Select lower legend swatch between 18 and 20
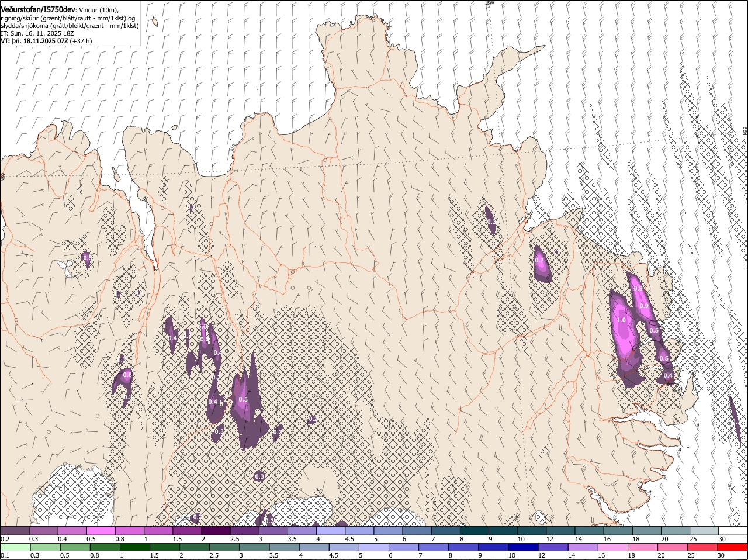 tap(642, 547)
